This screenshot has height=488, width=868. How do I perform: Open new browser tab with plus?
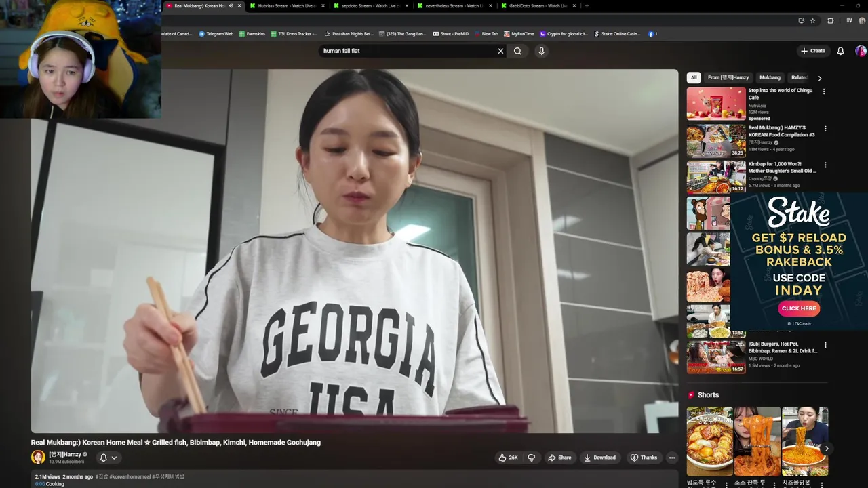pyautogui.click(x=587, y=6)
